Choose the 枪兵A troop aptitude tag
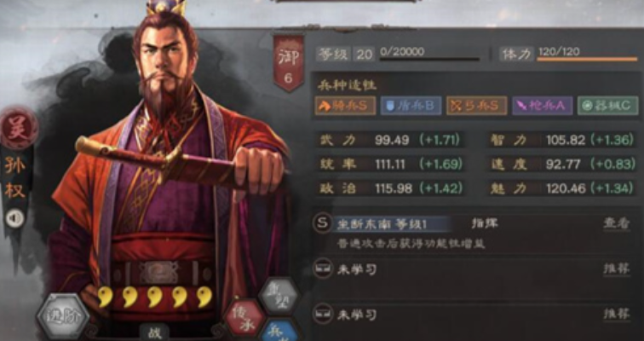The width and height of the screenshot is (644, 341). [542, 106]
